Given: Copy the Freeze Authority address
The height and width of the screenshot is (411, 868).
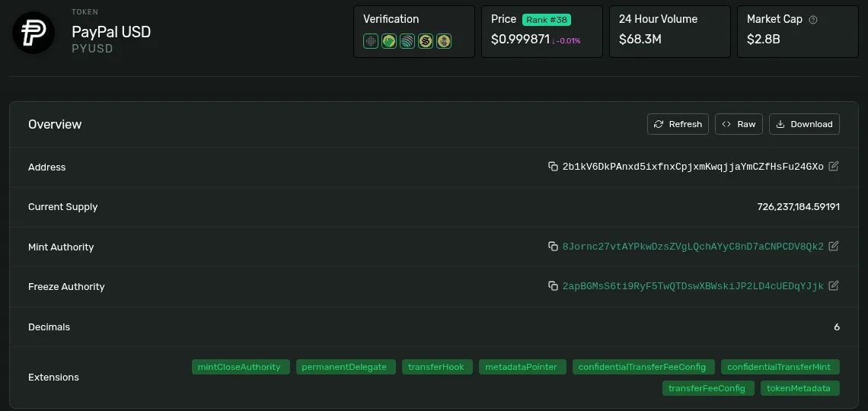Looking at the screenshot, I should 553,286.
